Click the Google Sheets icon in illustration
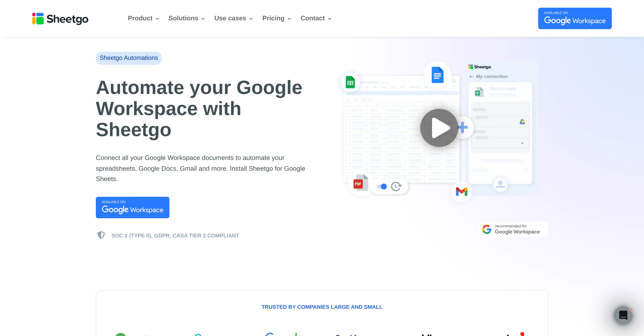644x336 pixels. point(350,82)
